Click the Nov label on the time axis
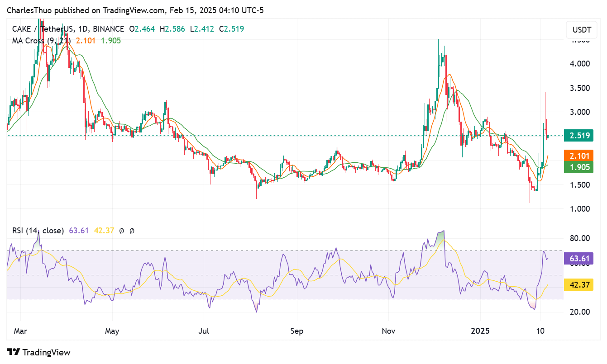Screen dimensions: 607x364 click(389, 331)
